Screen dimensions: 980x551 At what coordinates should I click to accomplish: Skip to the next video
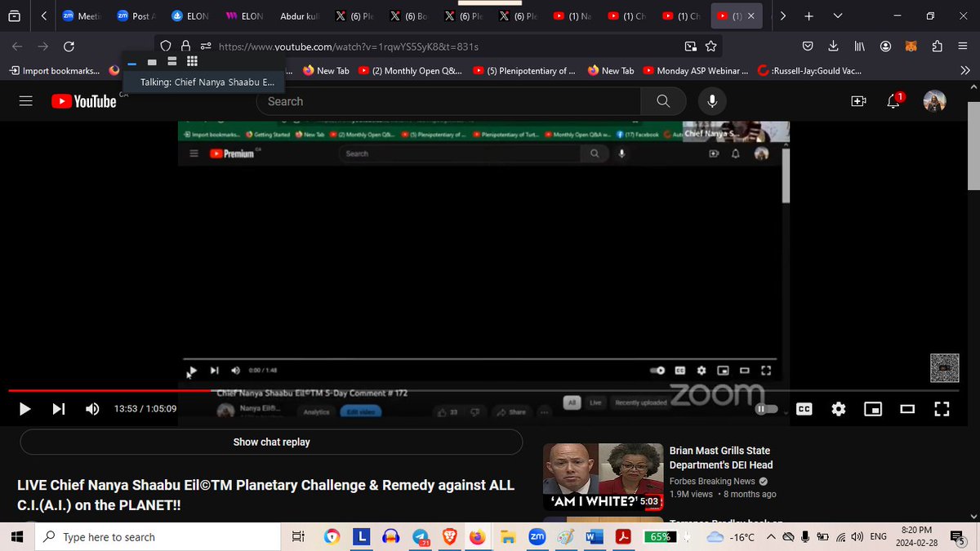tap(59, 409)
